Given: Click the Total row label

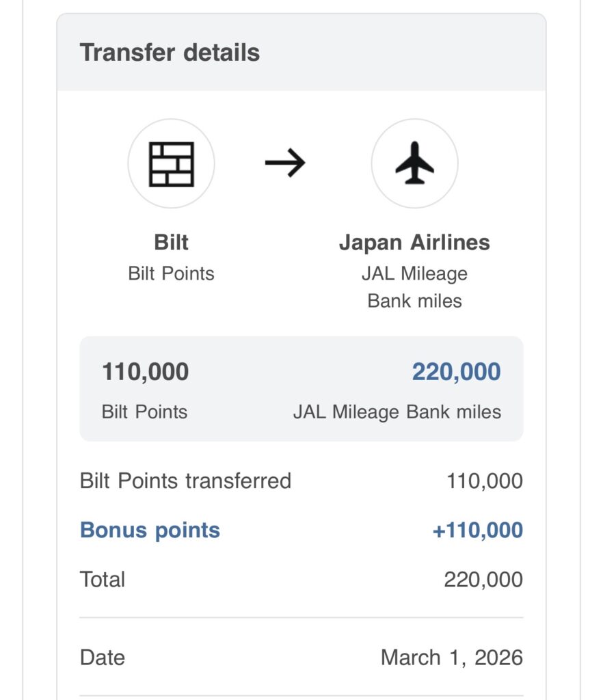Looking at the screenshot, I should (103, 580).
